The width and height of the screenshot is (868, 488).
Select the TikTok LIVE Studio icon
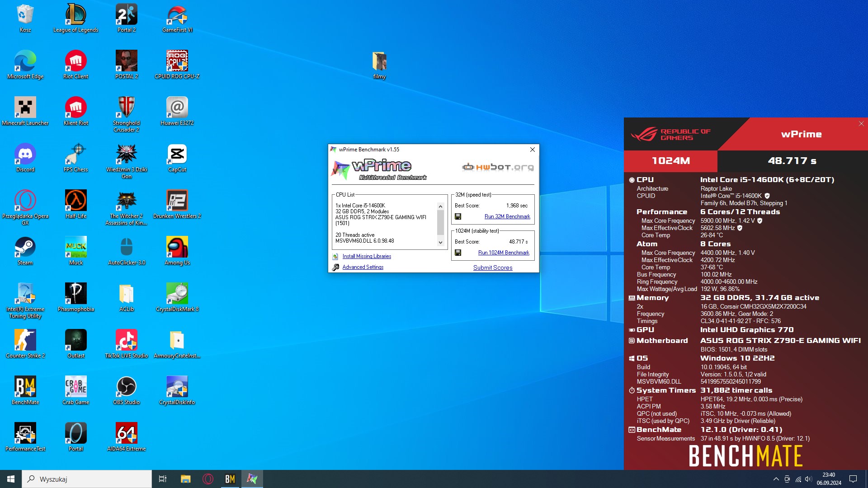[127, 344]
